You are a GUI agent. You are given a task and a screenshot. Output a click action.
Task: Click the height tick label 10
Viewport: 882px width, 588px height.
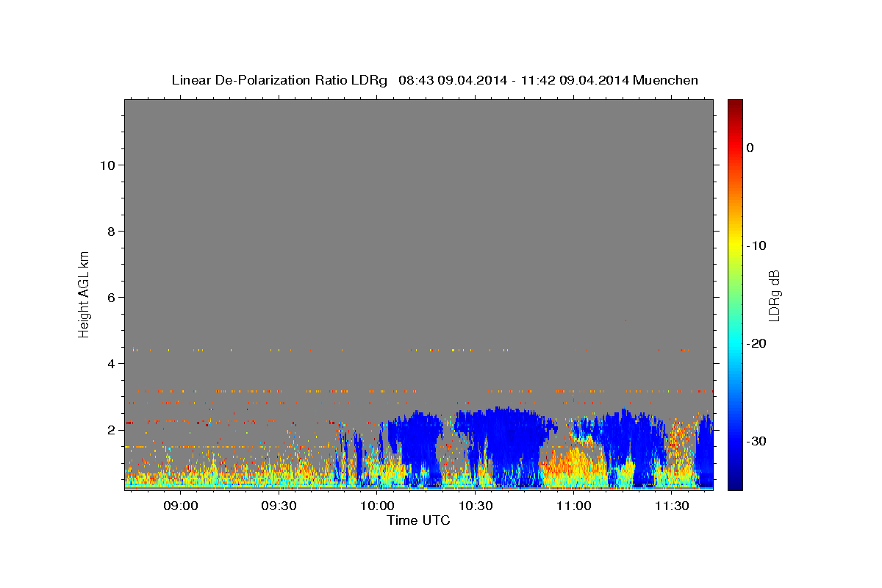109,165
